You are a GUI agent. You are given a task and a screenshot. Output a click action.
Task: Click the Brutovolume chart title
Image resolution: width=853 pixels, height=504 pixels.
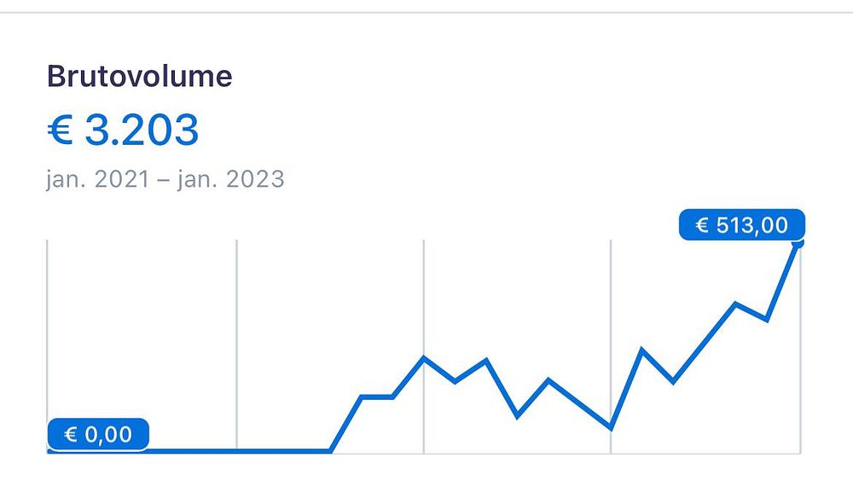(x=139, y=76)
